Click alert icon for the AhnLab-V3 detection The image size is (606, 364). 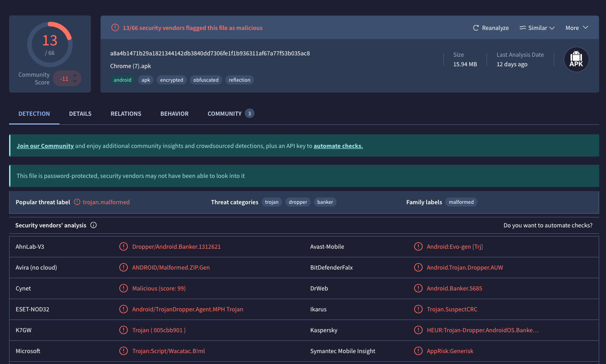[123, 246]
